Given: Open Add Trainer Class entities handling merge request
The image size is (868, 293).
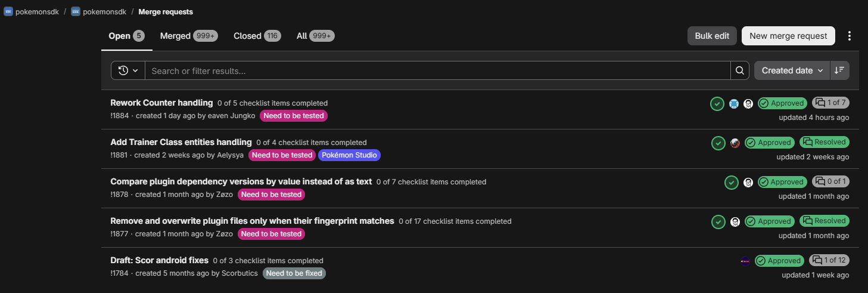Looking at the screenshot, I should 181,142.
